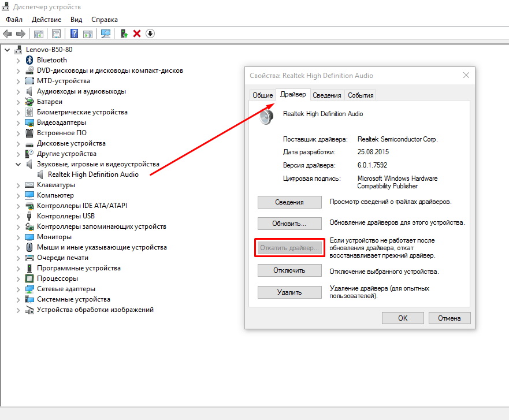Image resolution: width=509 pixels, height=420 pixels.
Task: Expand Системные устройства category
Action: (x=18, y=300)
